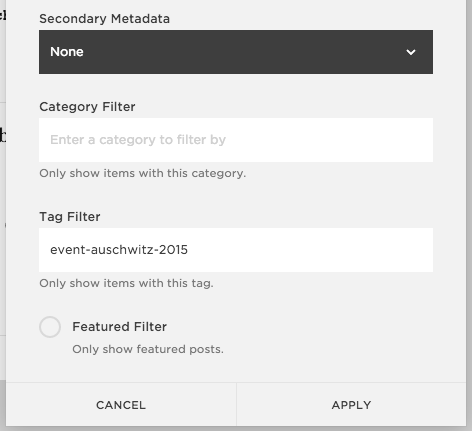
Task: Click the 'event-auschwitz-2015' tag text
Action: pyautogui.click(x=119, y=250)
